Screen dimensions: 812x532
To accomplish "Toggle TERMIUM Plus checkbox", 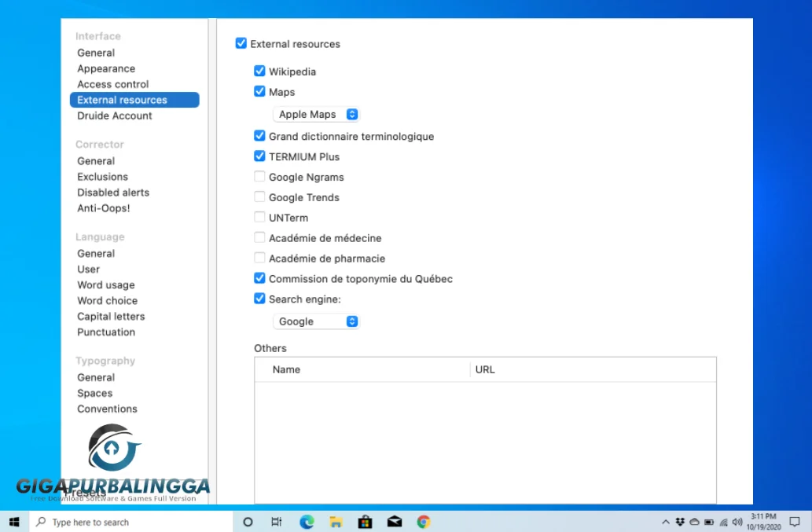I will [259, 156].
